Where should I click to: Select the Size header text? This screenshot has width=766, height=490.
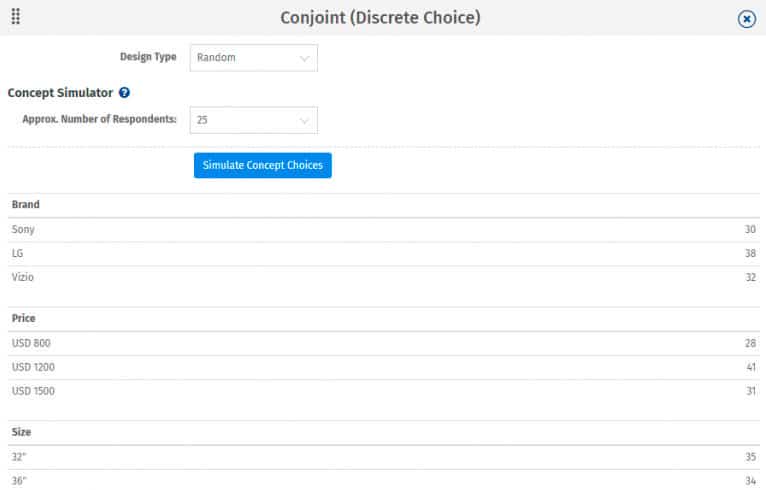point(21,432)
